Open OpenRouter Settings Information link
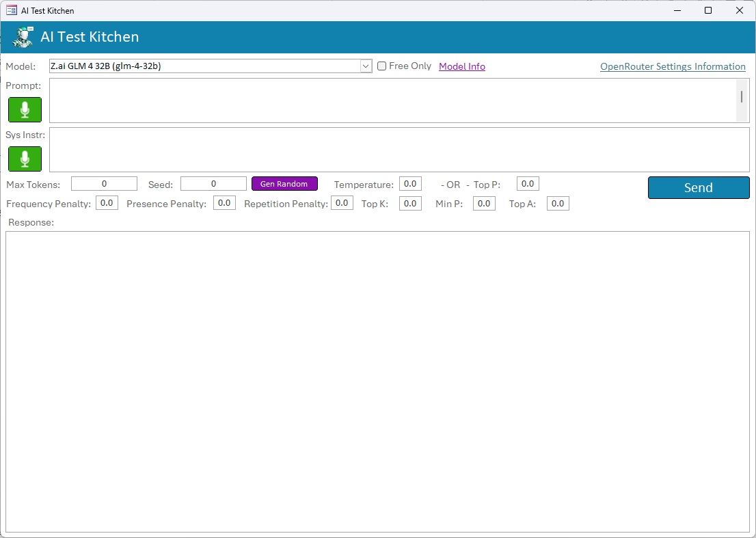 pyautogui.click(x=673, y=66)
